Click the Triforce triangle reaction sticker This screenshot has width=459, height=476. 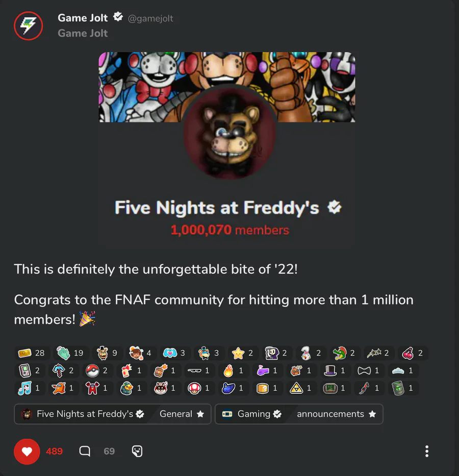pyautogui.click(x=300, y=388)
